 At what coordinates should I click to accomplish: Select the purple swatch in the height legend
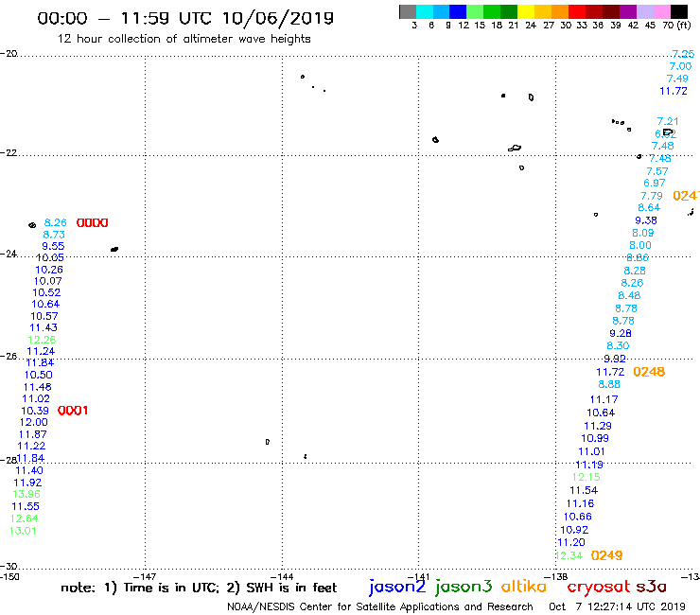[x=628, y=11]
